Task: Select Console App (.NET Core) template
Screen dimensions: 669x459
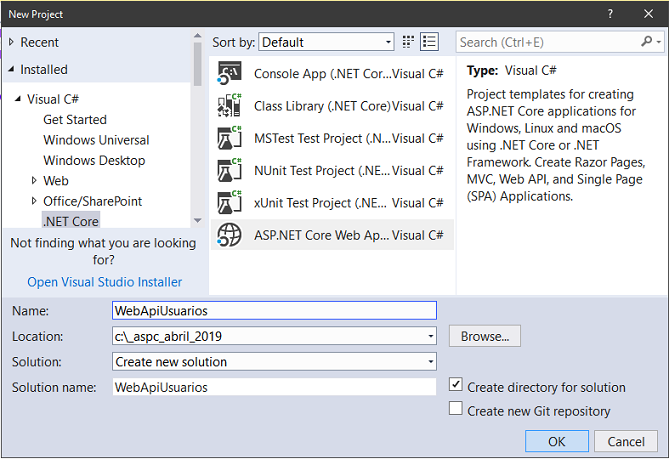Action: 332,73
